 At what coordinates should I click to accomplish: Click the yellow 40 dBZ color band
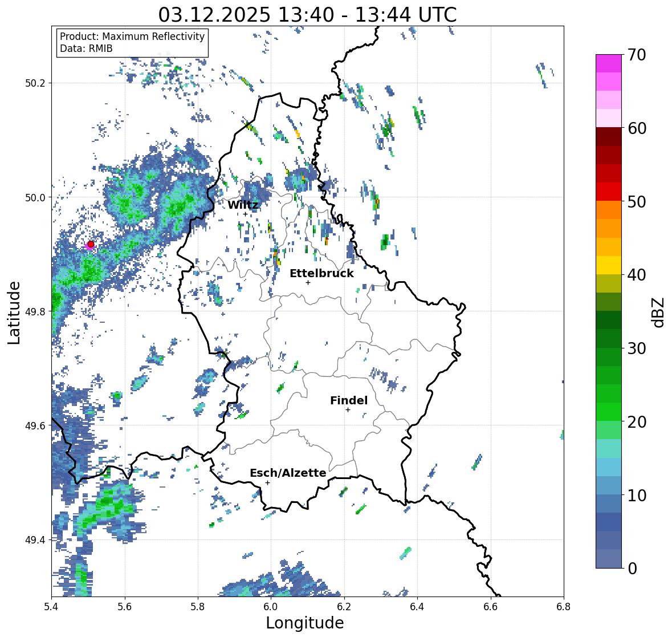tap(609, 265)
